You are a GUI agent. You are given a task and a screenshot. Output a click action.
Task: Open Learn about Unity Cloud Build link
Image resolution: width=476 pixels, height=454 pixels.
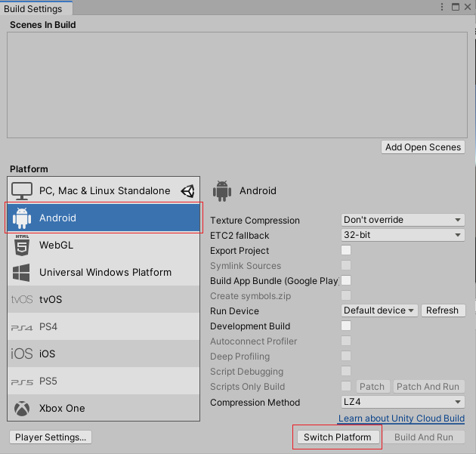coord(401,418)
